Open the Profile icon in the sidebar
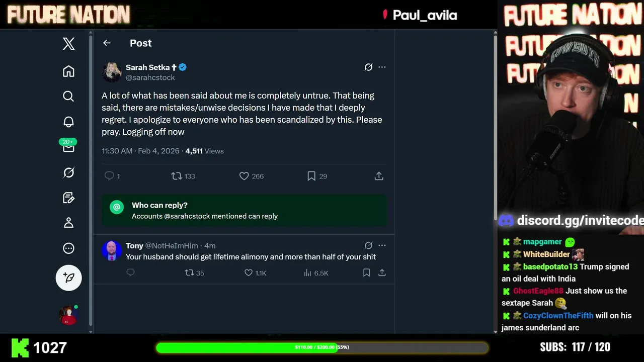644x362 pixels. point(68,223)
